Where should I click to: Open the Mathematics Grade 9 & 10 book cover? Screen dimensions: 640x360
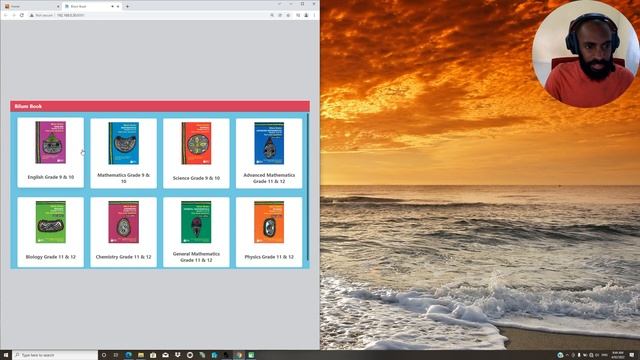(123, 143)
